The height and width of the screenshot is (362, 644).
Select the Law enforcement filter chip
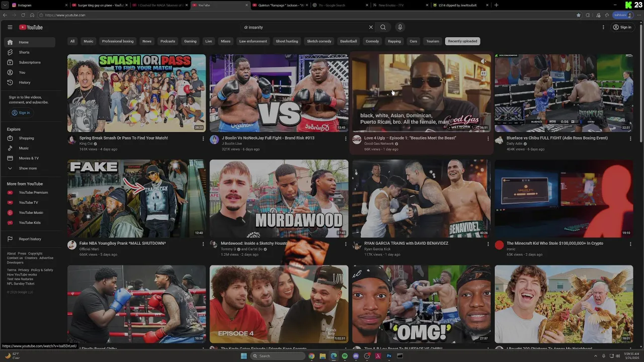pyautogui.click(x=253, y=41)
